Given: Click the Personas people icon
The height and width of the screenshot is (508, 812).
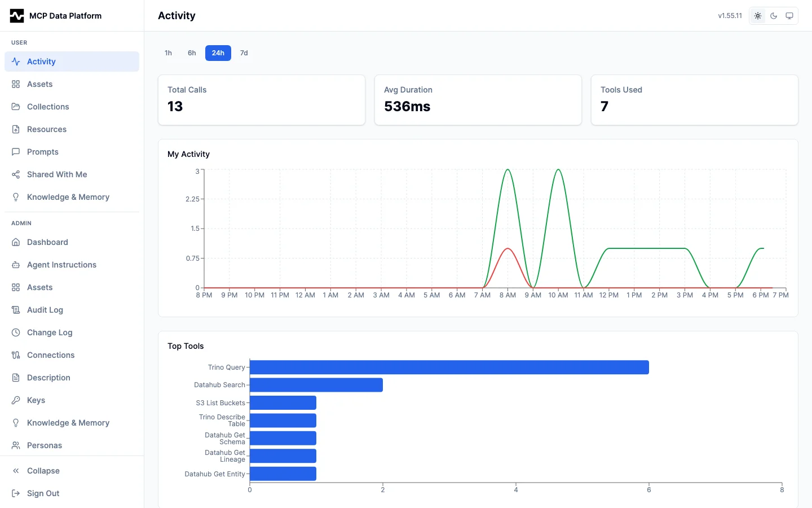Looking at the screenshot, I should 16,445.
